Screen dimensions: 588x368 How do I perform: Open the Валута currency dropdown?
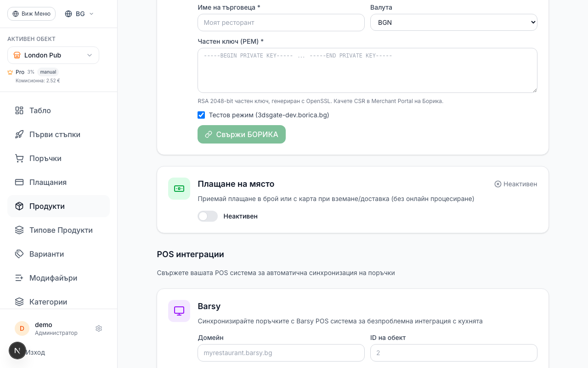pos(453,23)
